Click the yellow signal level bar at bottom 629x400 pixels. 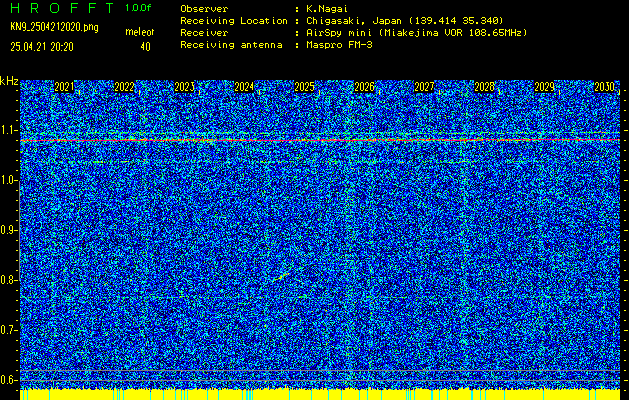(x=320, y=394)
